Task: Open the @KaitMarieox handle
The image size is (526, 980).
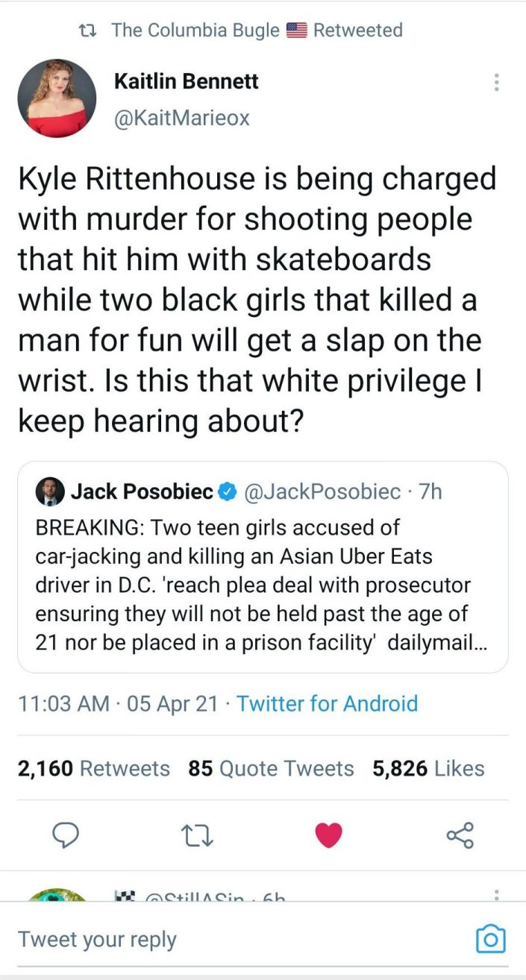Action: pos(181,118)
